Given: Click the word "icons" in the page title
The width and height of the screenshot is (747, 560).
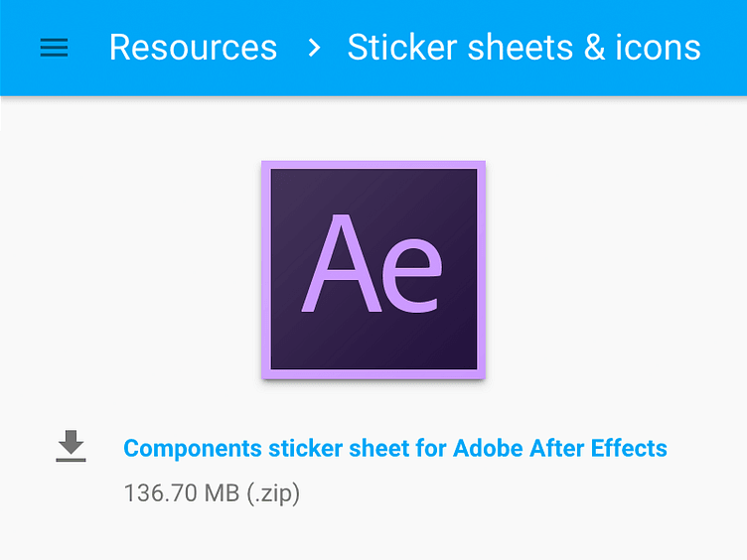Looking at the screenshot, I should click(659, 47).
